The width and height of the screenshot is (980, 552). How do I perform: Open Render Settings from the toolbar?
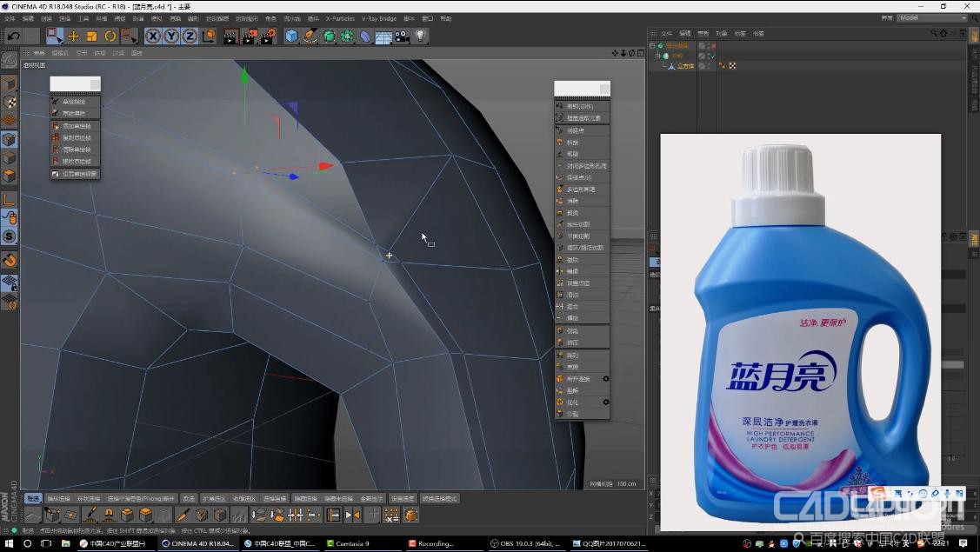click(x=268, y=37)
